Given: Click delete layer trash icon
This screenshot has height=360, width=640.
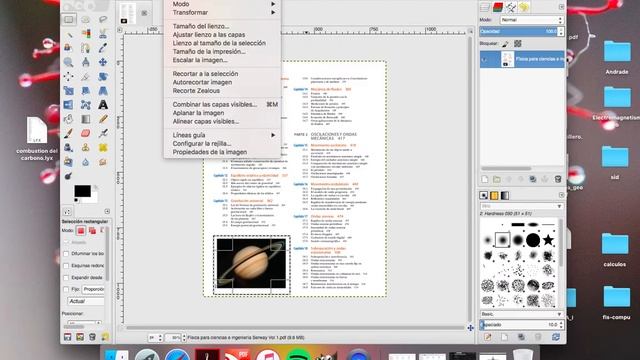Looking at the screenshot, I should coord(558,179).
